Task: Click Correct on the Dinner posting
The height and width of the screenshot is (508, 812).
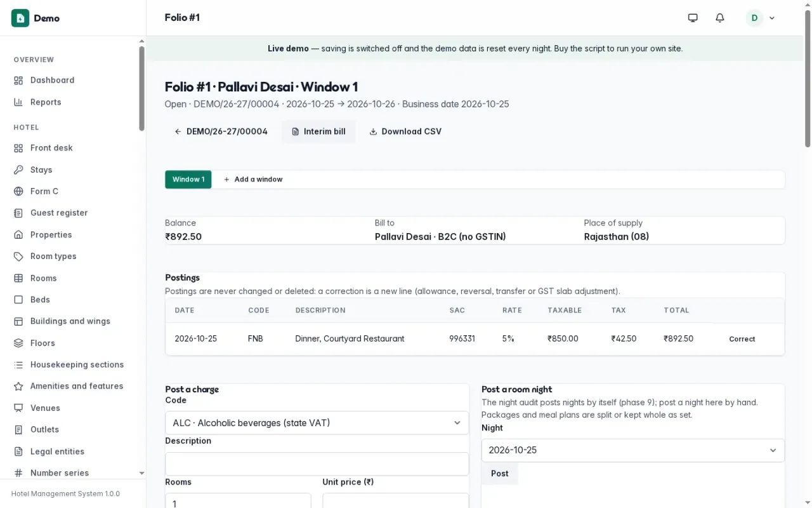Action: click(x=742, y=339)
